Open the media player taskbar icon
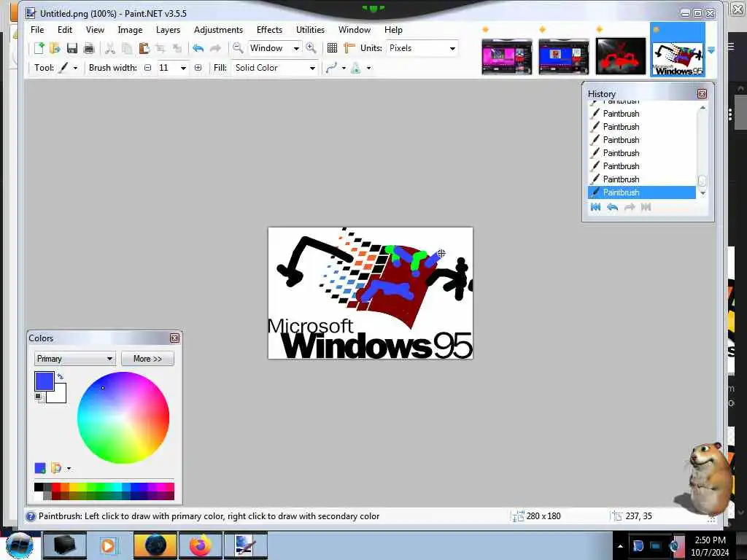This screenshot has width=747, height=560. (109, 545)
